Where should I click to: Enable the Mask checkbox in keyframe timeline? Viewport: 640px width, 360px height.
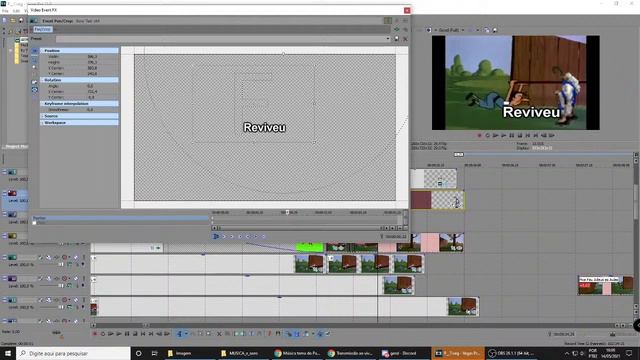(35, 223)
